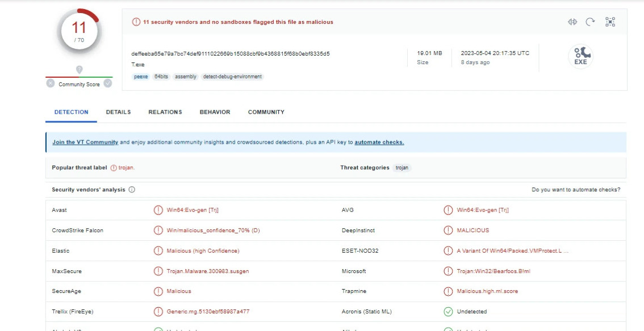Open the BEHAVIOR tab
This screenshot has width=644, height=331.
click(x=215, y=112)
